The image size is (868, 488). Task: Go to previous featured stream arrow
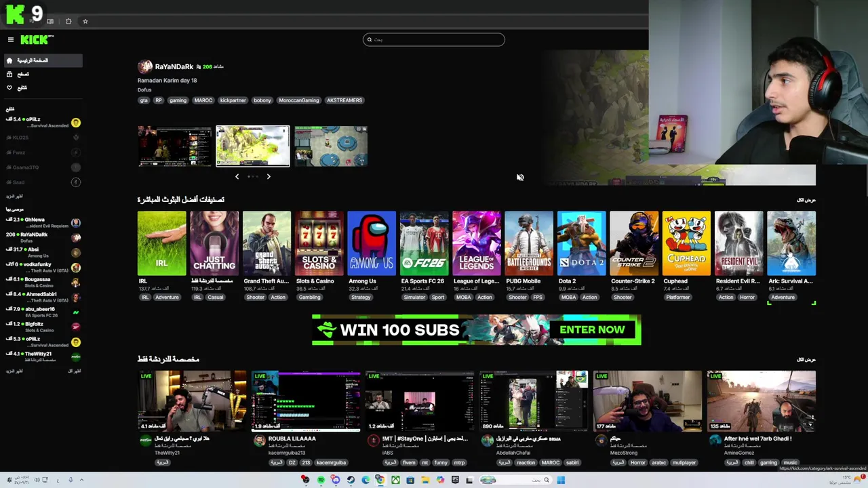[x=237, y=176]
